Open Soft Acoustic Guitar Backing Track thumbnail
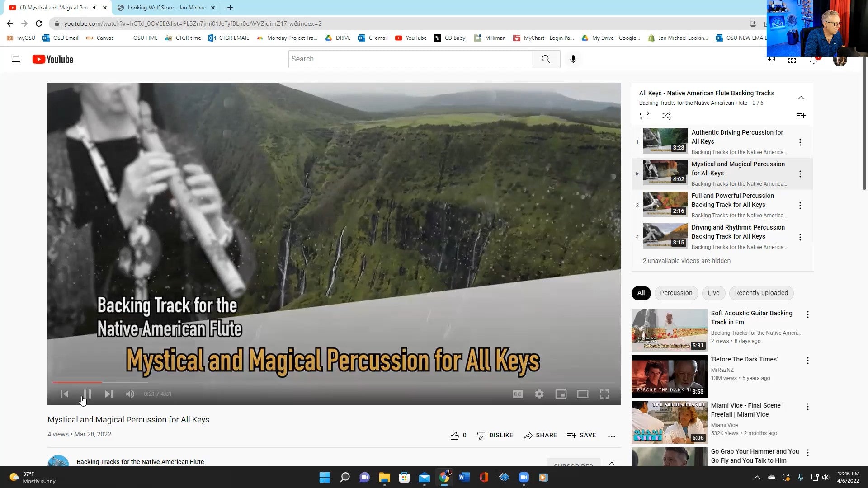 point(669,330)
